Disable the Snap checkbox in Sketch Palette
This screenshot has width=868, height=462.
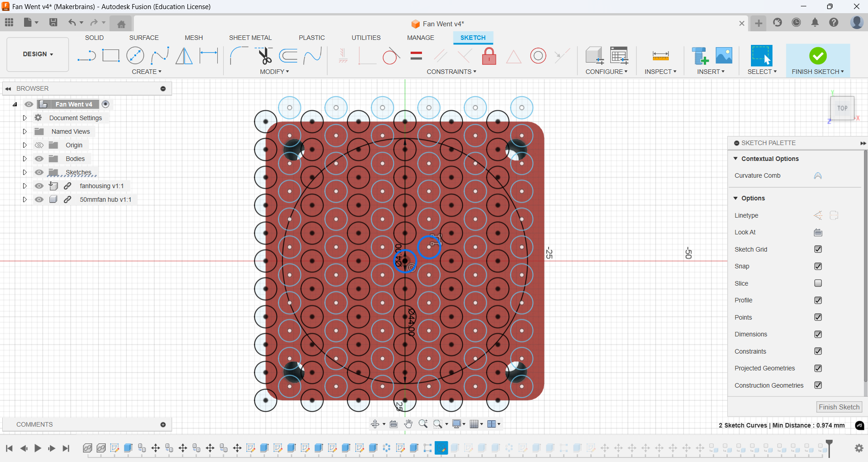coord(818,266)
